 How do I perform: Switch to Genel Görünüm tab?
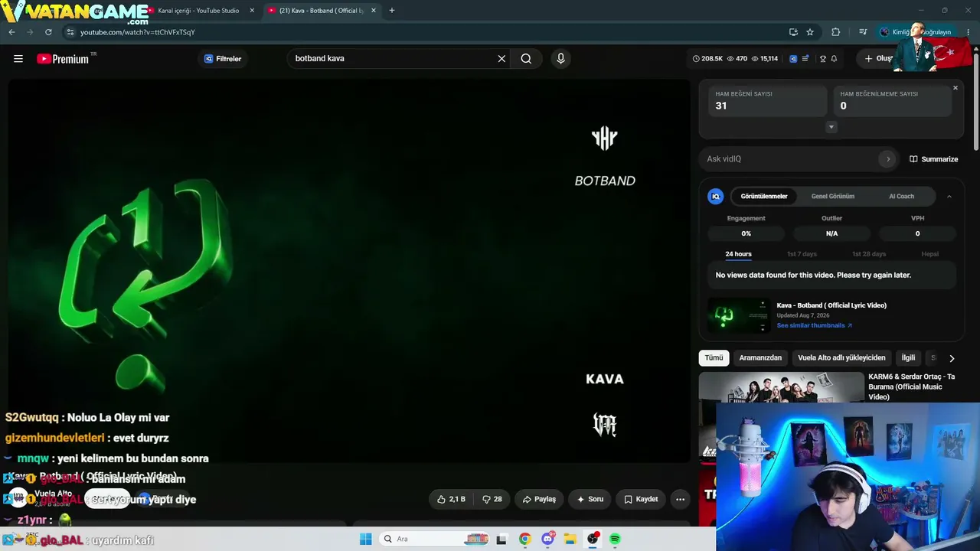833,197
